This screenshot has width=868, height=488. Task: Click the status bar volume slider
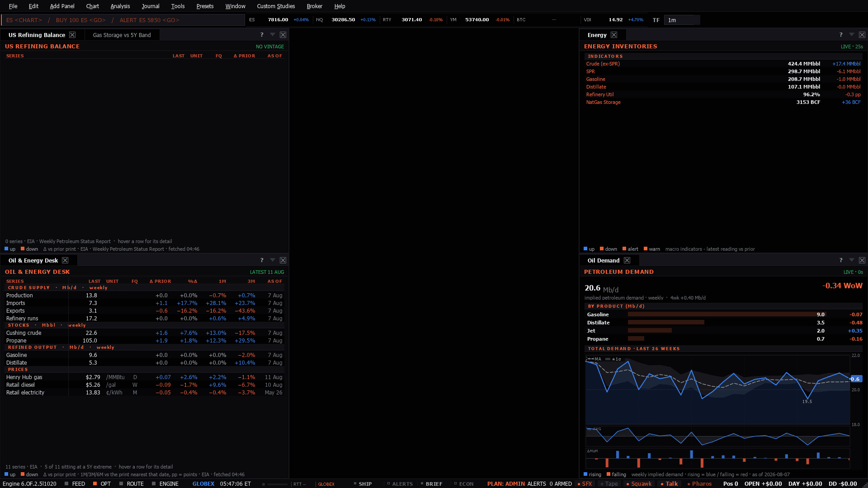click(275, 484)
